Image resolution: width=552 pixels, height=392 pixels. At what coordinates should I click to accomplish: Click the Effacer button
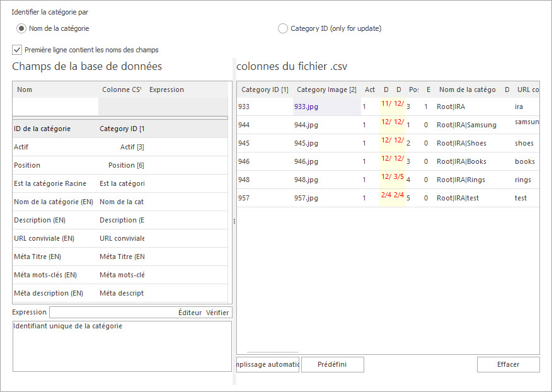(508, 364)
